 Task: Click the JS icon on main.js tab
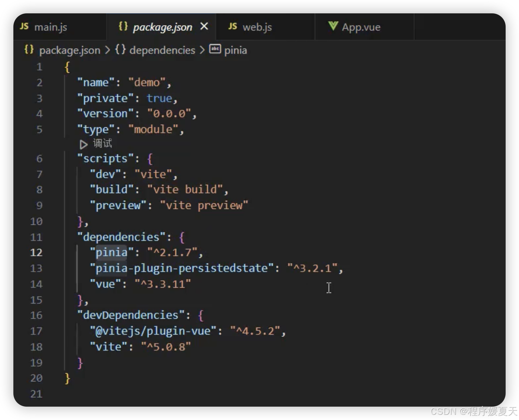point(24,26)
